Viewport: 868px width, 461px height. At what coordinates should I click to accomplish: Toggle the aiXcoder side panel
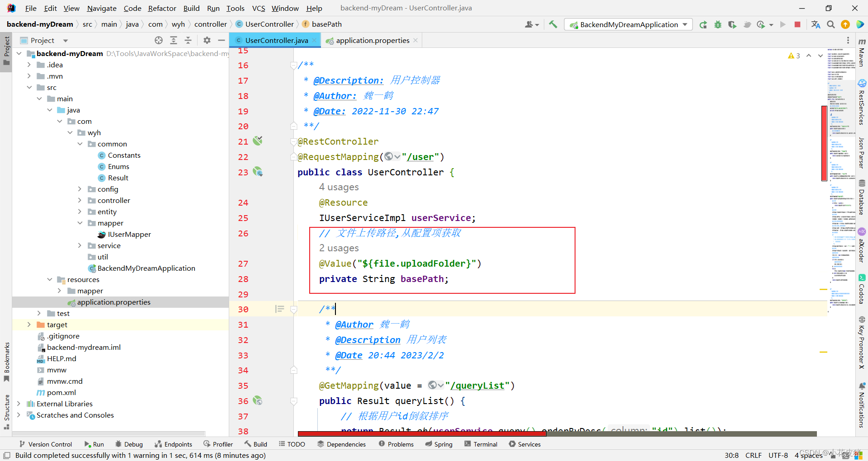862,245
